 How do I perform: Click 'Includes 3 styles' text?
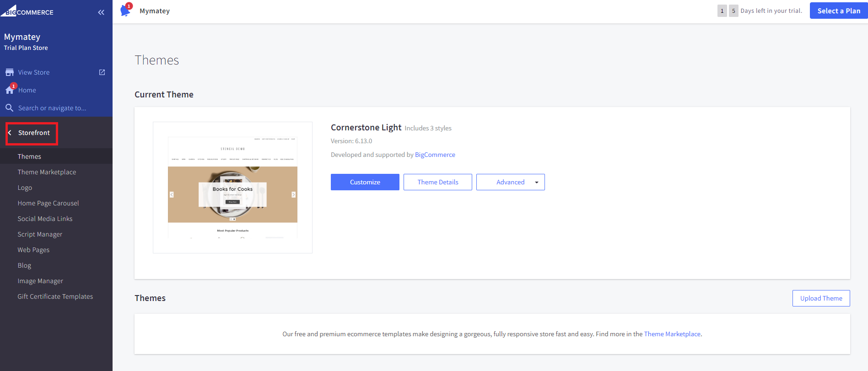tap(428, 128)
